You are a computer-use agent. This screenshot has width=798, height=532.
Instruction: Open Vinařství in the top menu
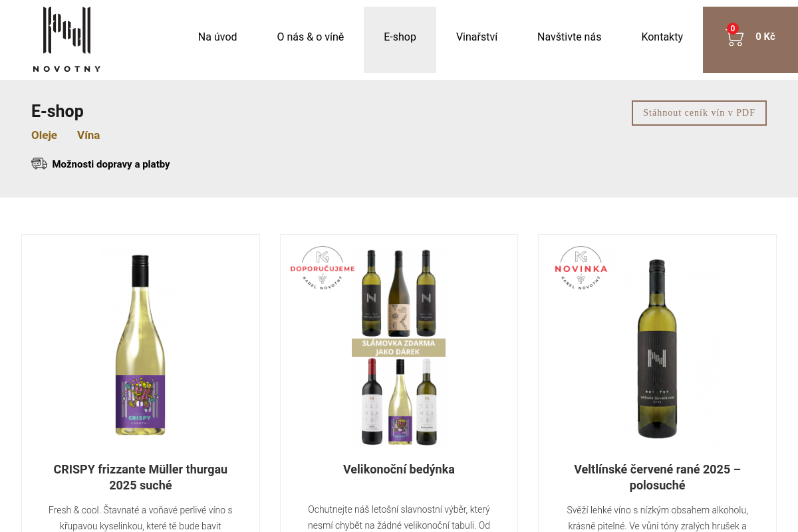pos(477,37)
